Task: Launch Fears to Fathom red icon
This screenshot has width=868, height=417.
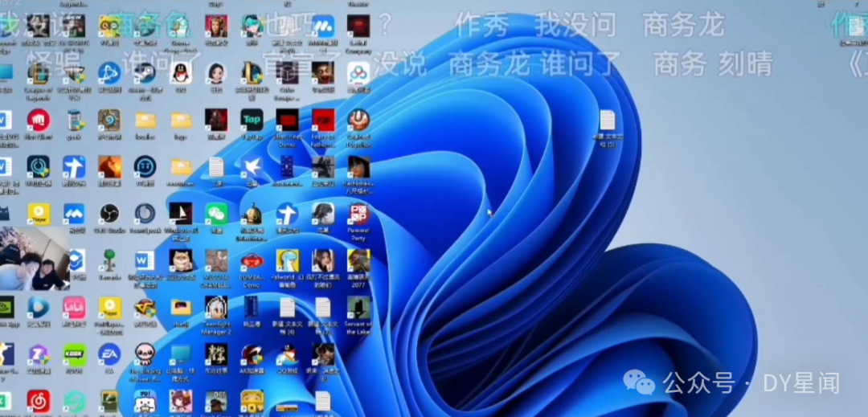Action: (x=323, y=120)
